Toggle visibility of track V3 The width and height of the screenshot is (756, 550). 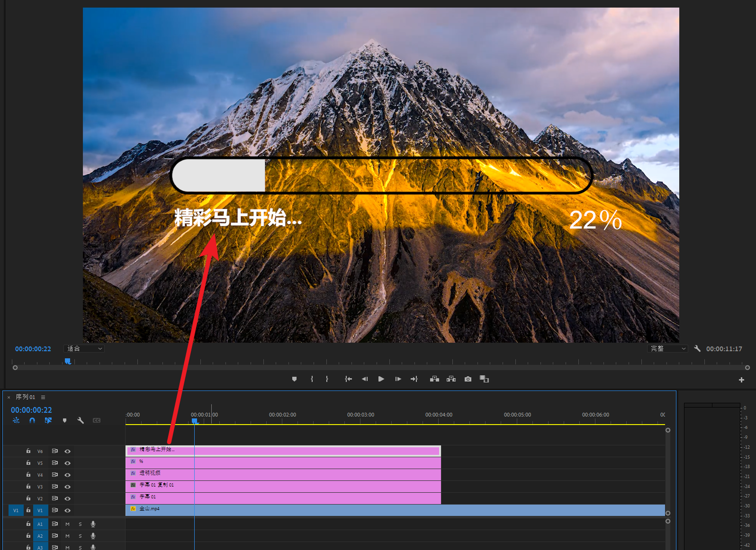coord(68,487)
